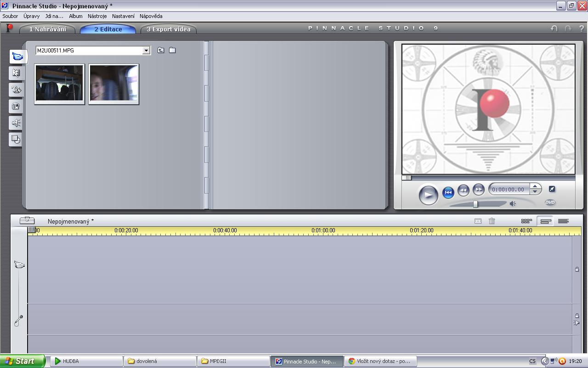Image resolution: width=588 pixels, height=368 pixels.
Task: Expand the M2U00511.MPG file dropdown
Action: (x=146, y=50)
